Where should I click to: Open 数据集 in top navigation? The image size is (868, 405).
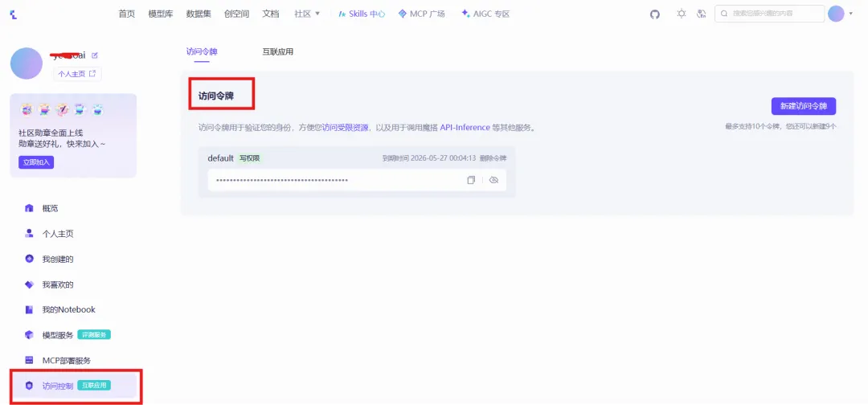pos(199,14)
